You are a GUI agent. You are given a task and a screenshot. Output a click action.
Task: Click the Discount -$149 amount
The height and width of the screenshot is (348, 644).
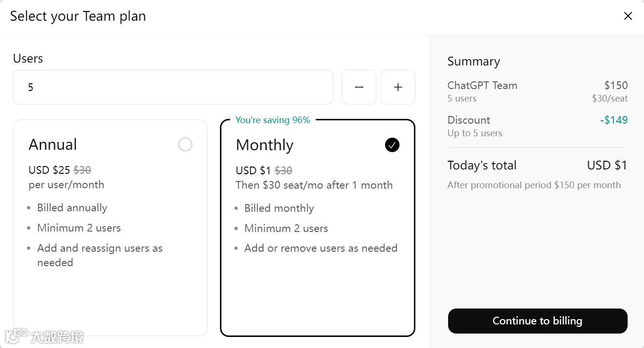tap(614, 120)
